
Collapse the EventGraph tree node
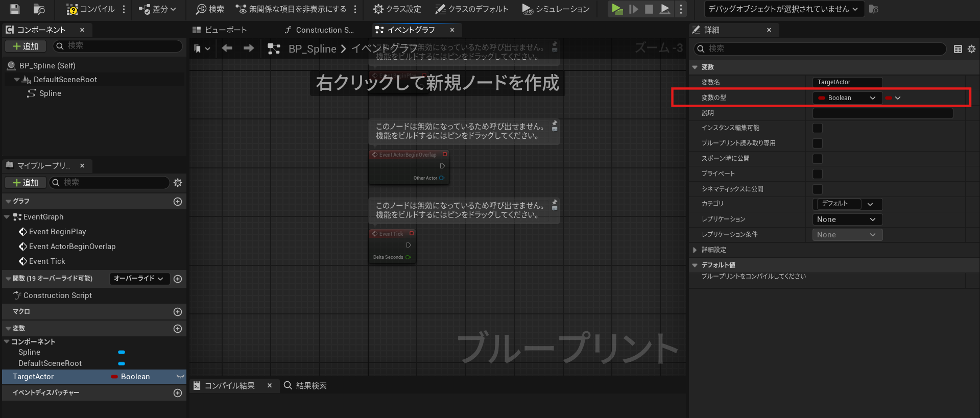pos(7,217)
